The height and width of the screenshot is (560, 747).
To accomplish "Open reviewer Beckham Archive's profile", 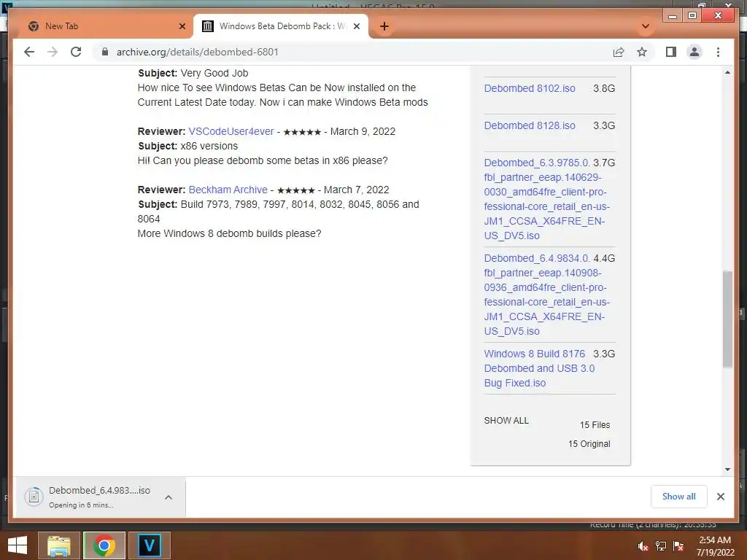I will pos(228,190).
